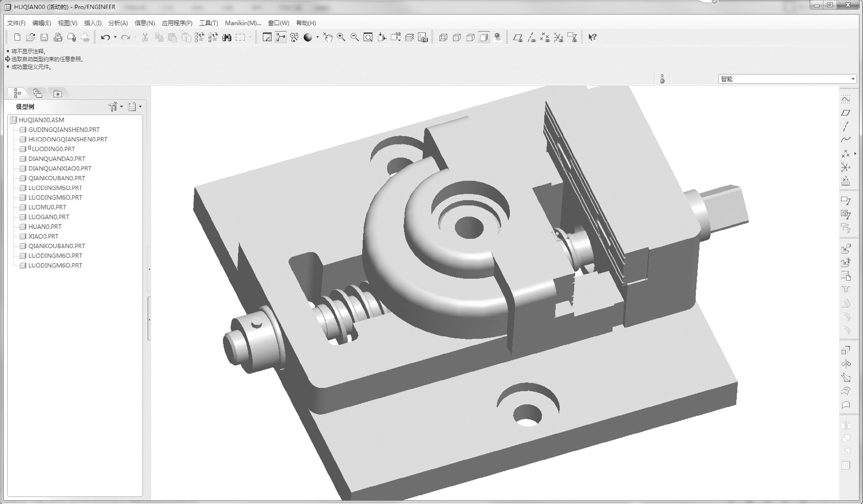Image resolution: width=863 pixels, height=504 pixels.
Task: Switch to the Folder Browser tab
Action: pyautogui.click(x=37, y=93)
